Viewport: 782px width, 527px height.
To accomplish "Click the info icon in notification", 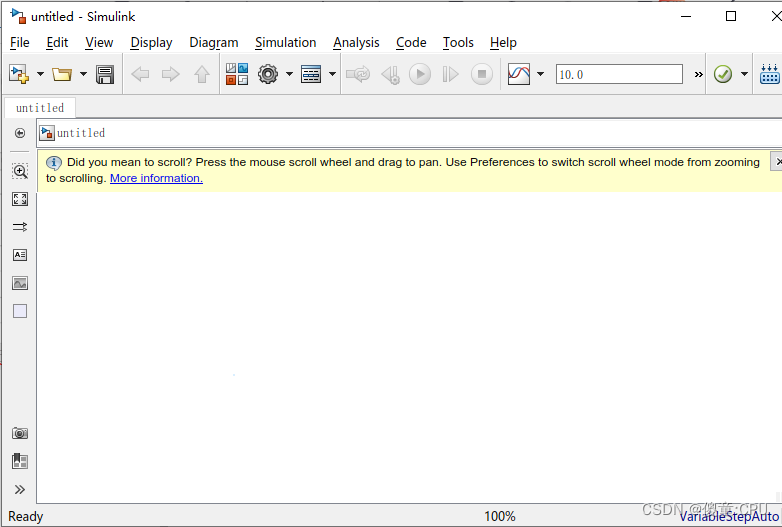I will point(54,163).
